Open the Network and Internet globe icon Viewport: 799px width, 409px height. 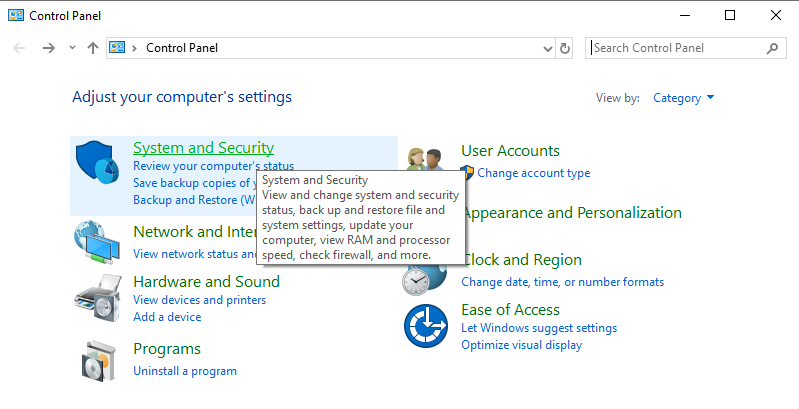click(97, 242)
